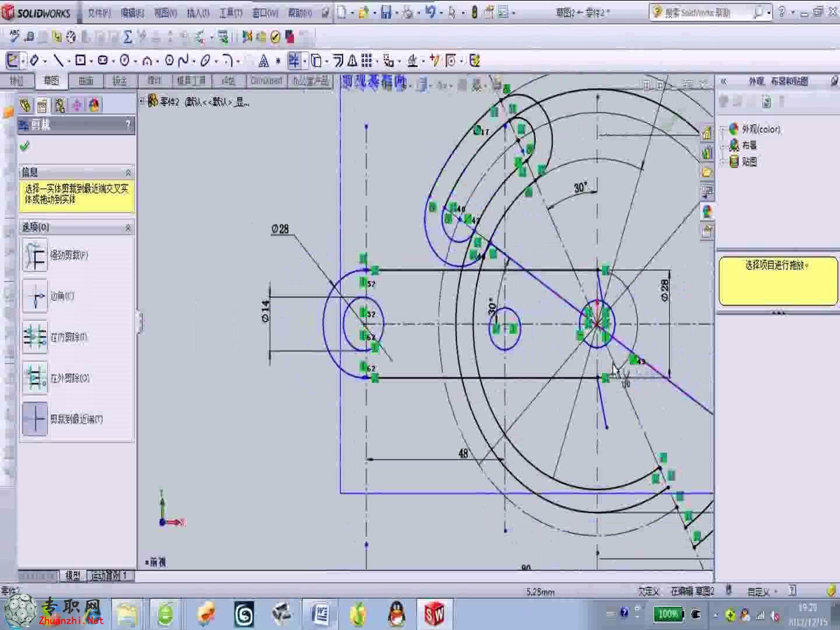The height and width of the screenshot is (630, 840).
Task: Open the 视图(V) menu
Action: [x=166, y=13]
